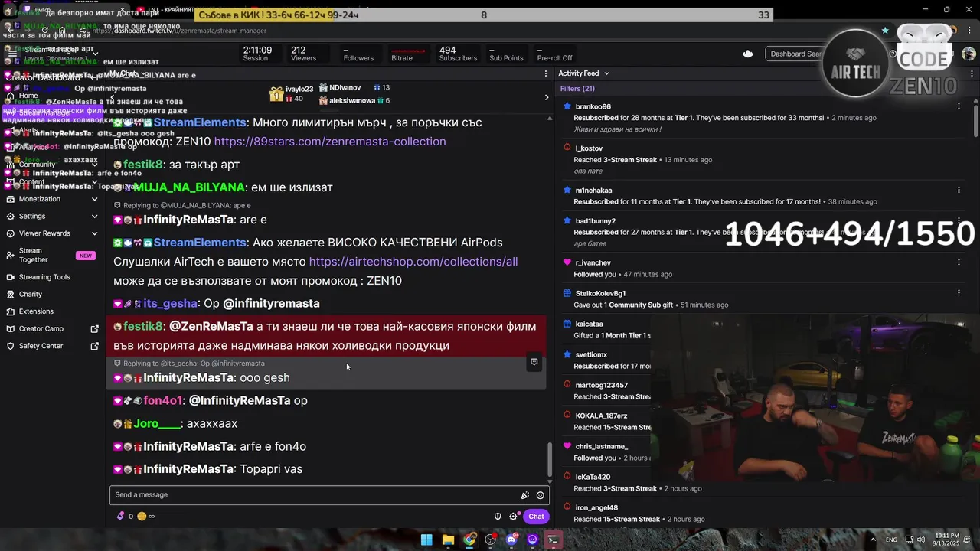Open options for brankoo96 activity entry

click(x=959, y=106)
